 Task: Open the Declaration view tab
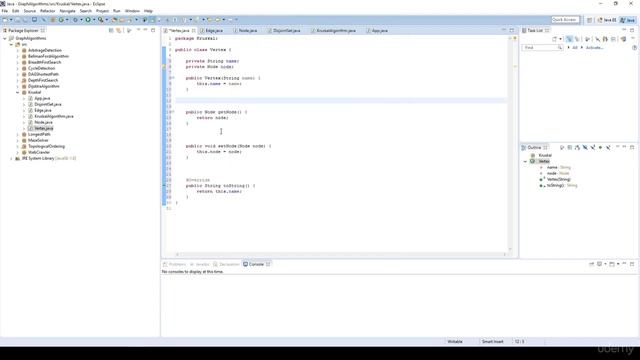(226, 264)
